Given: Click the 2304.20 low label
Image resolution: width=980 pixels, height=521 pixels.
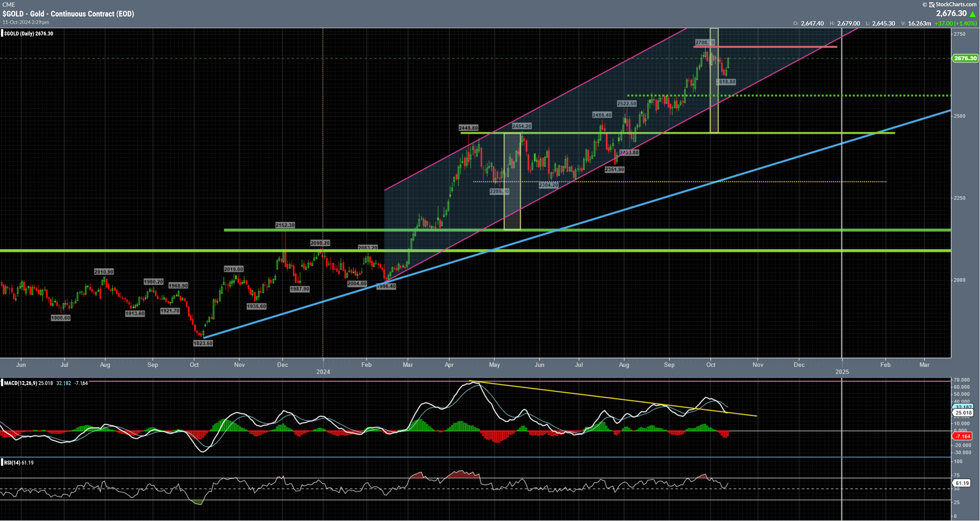Looking at the screenshot, I should pyautogui.click(x=549, y=185).
